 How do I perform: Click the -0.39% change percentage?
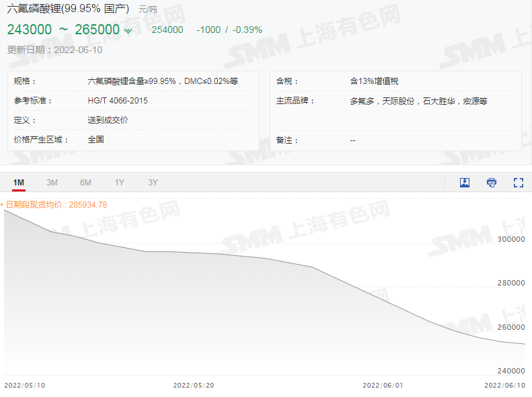point(247,30)
